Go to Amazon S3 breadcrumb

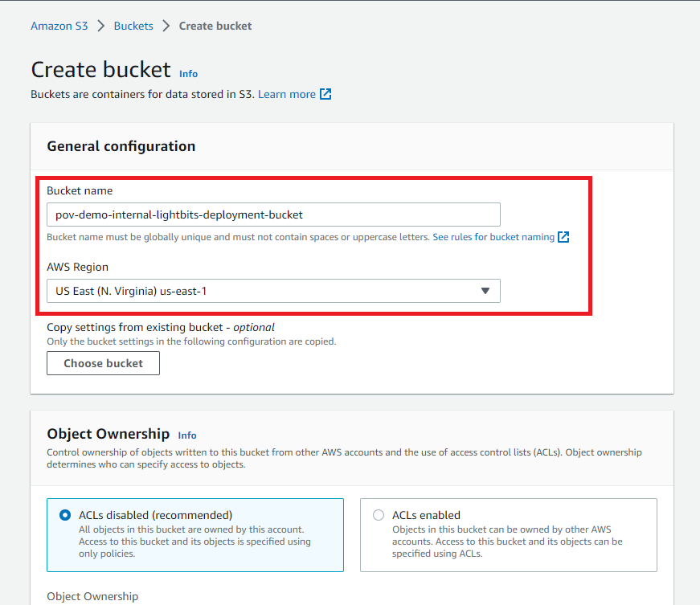[x=59, y=26]
